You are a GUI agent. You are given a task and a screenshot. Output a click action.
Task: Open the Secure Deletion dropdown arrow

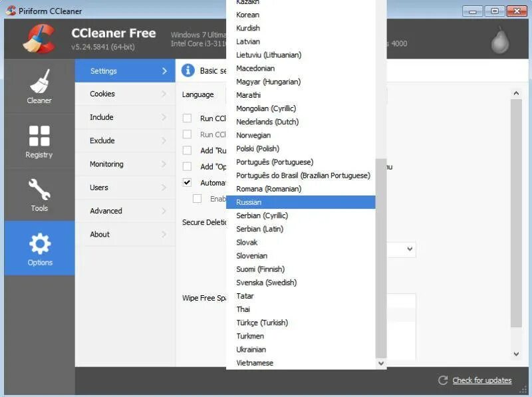pos(410,249)
